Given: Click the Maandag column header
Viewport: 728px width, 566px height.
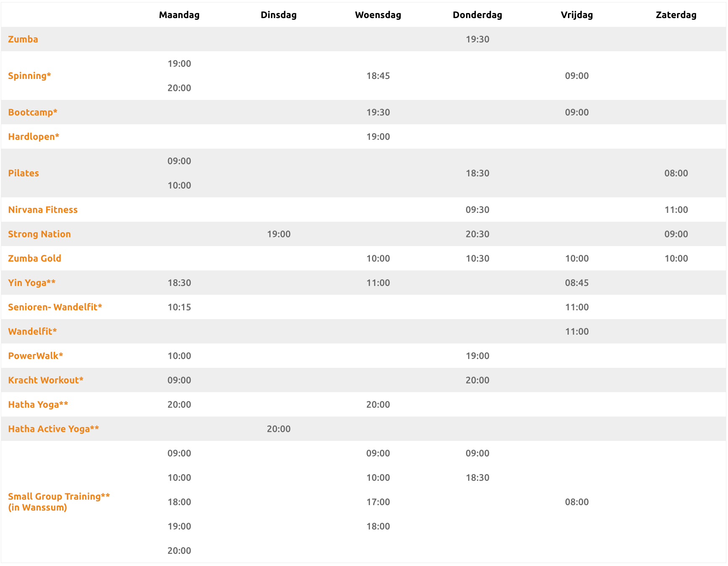Looking at the screenshot, I should tap(179, 15).
